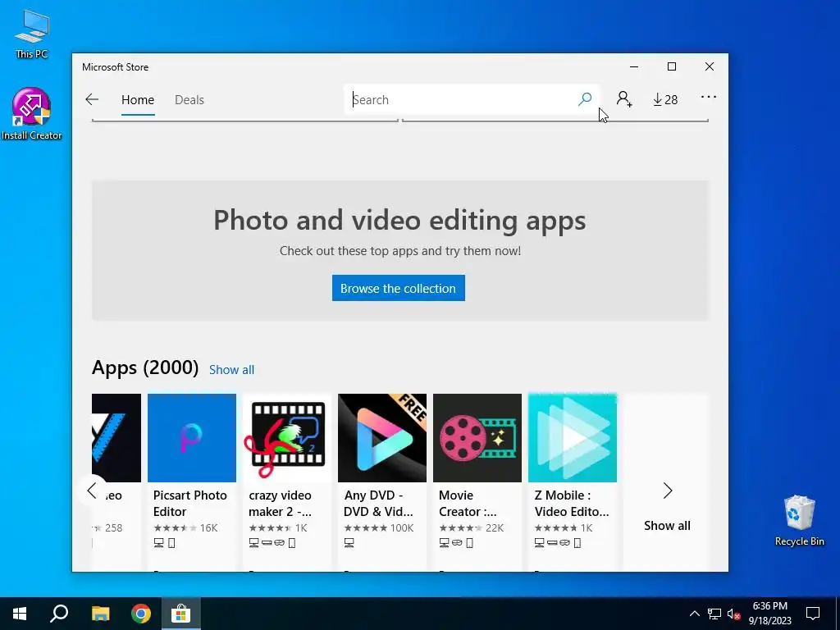This screenshot has height=630, width=840.
Task: Open the sign-in account icon
Action: coord(624,99)
